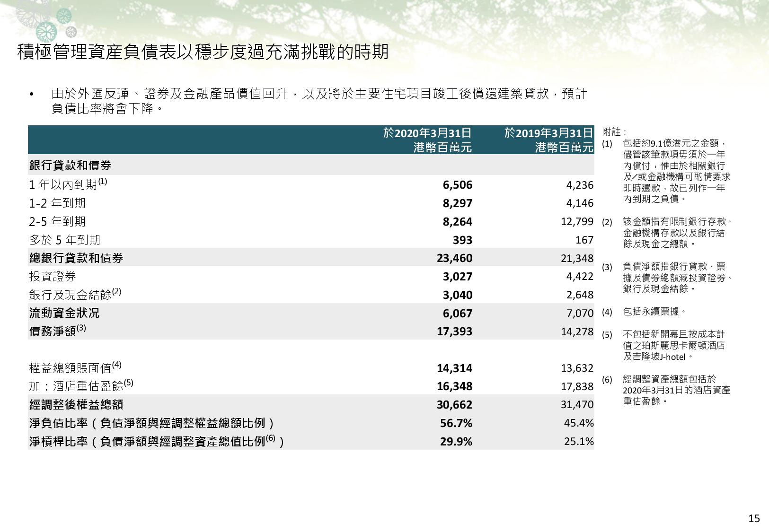Click the row label 流動資金狀況
The height and width of the screenshot is (532, 769).
tap(64, 313)
